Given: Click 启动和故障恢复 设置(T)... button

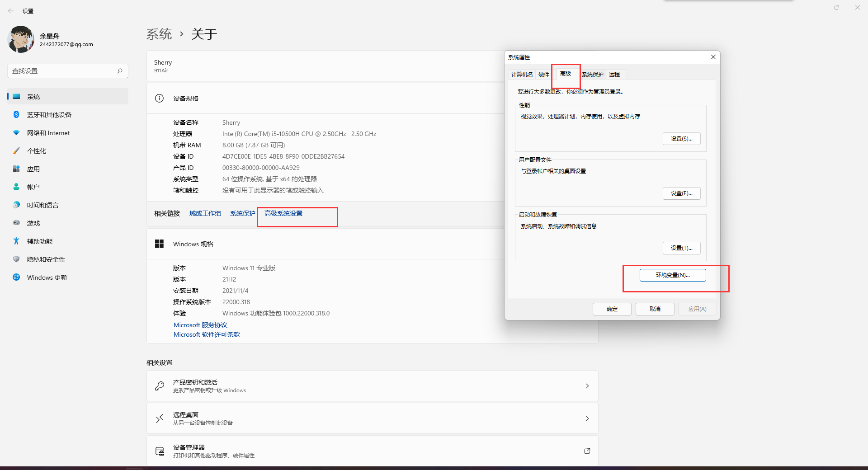Looking at the screenshot, I should click(x=682, y=248).
